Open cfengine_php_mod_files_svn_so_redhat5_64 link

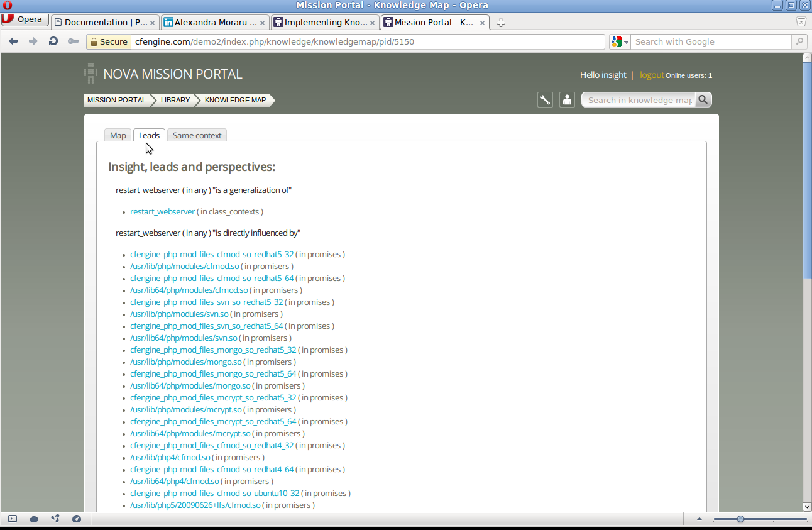[x=206, y=326]
